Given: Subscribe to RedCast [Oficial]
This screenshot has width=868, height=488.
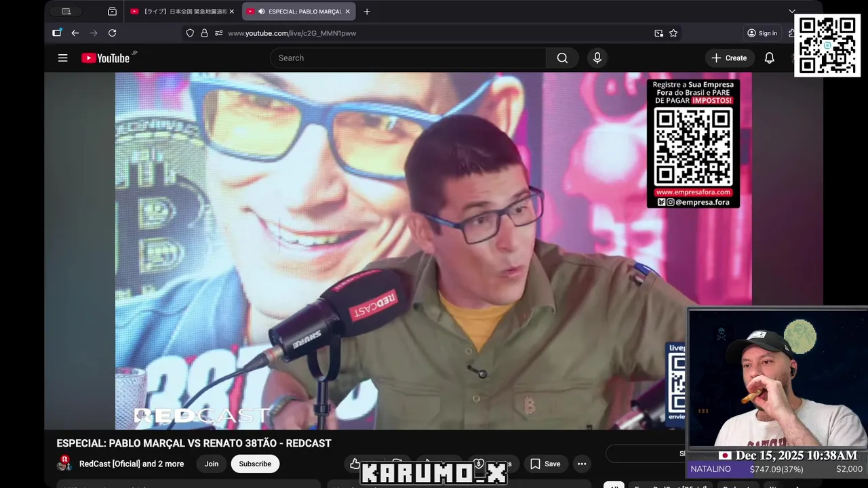Looking at the screenshot, I should pyautogui.click(x=255, y=464).
